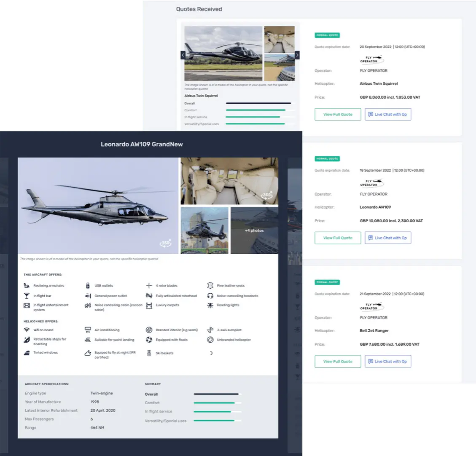View Full Quote for Bell Jet Ranger

pyautogui.click(x=338, y=361)
